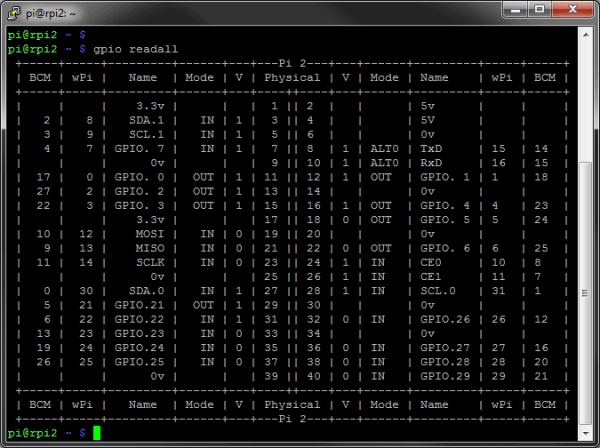Click the 'pi@rpi2: ~' window title

coord(51,14)
